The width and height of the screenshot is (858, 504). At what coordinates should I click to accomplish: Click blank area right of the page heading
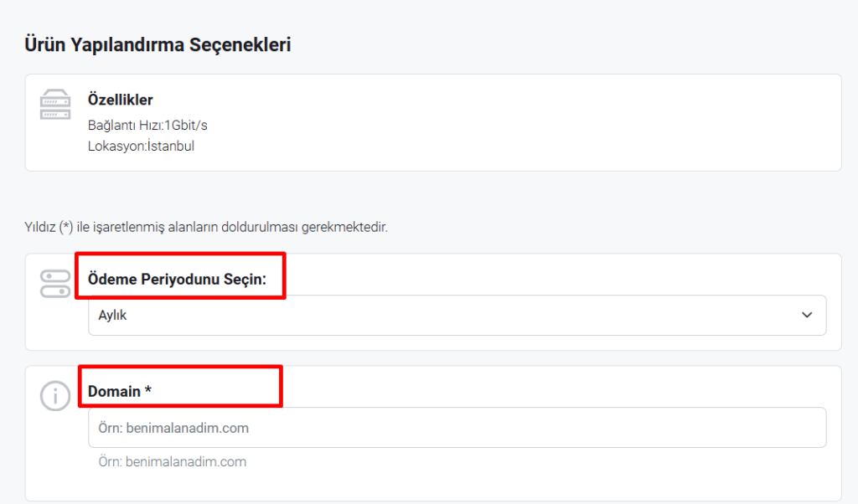coord(547,45)
